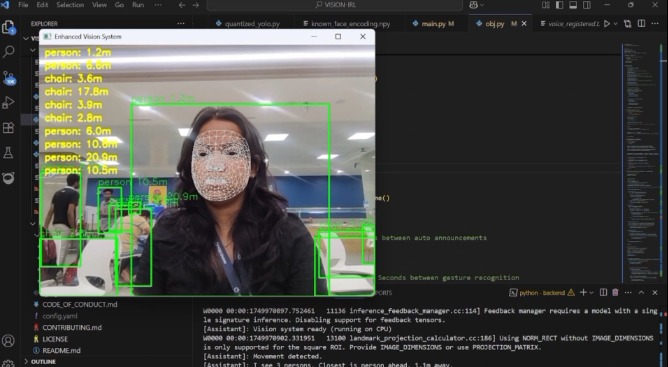Select the python - backend terminal label
668x367 pixels.
coord(542,293)
